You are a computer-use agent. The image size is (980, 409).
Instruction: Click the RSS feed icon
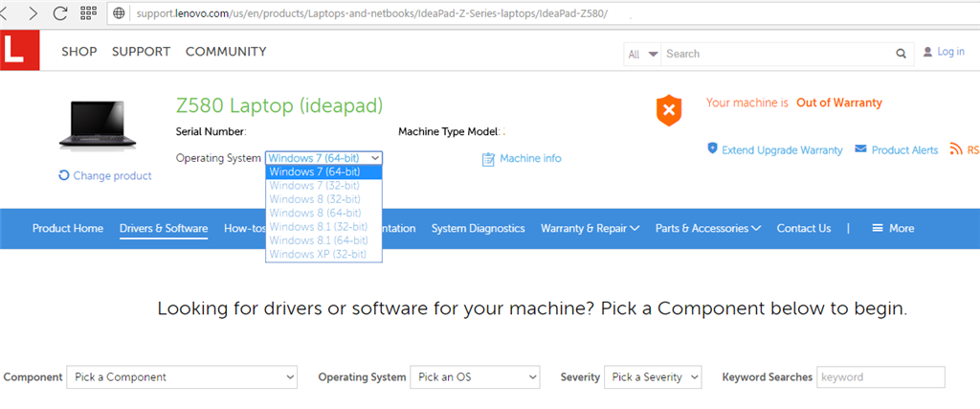click(x=956, y=148)
